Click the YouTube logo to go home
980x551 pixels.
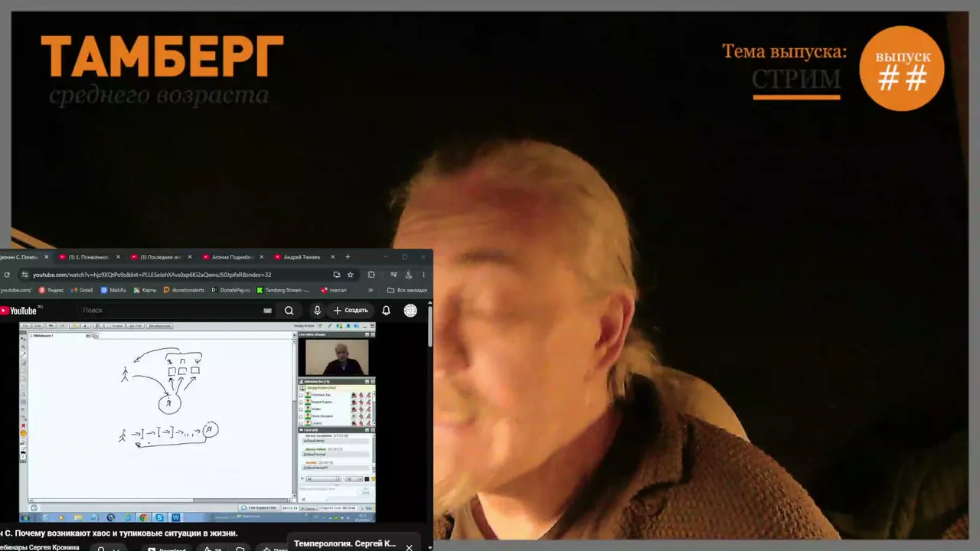point(18,311)
